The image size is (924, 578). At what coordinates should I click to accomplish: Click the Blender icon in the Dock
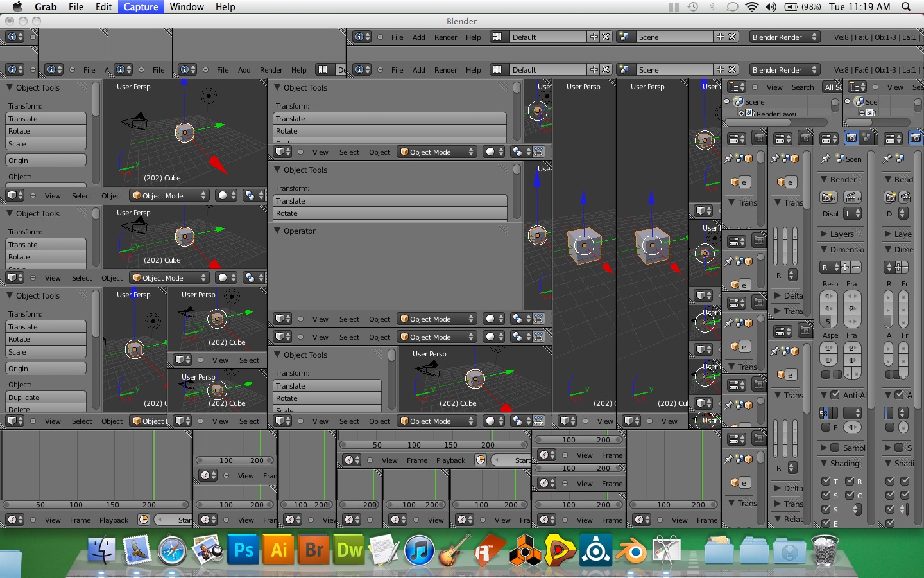click(631, 551)
